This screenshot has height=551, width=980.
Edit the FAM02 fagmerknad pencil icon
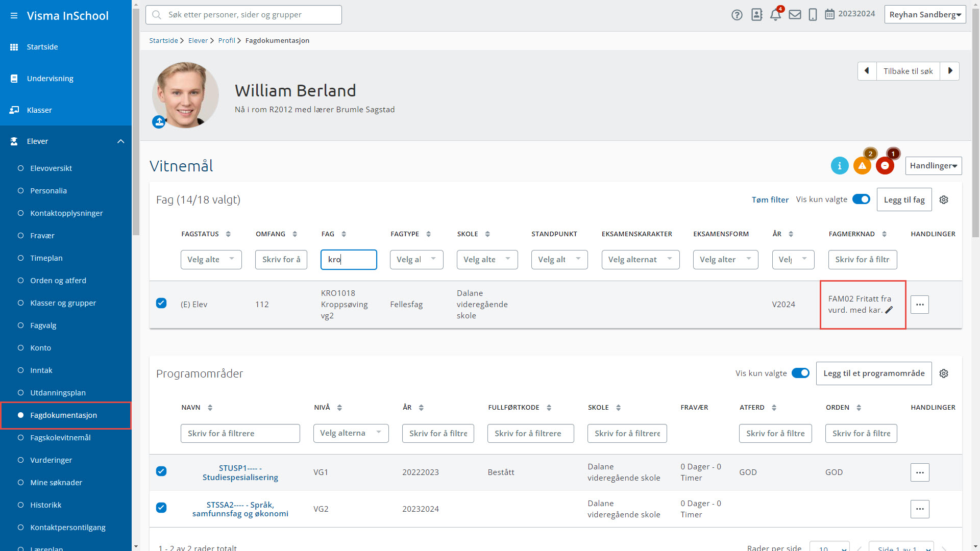point(889,310)
